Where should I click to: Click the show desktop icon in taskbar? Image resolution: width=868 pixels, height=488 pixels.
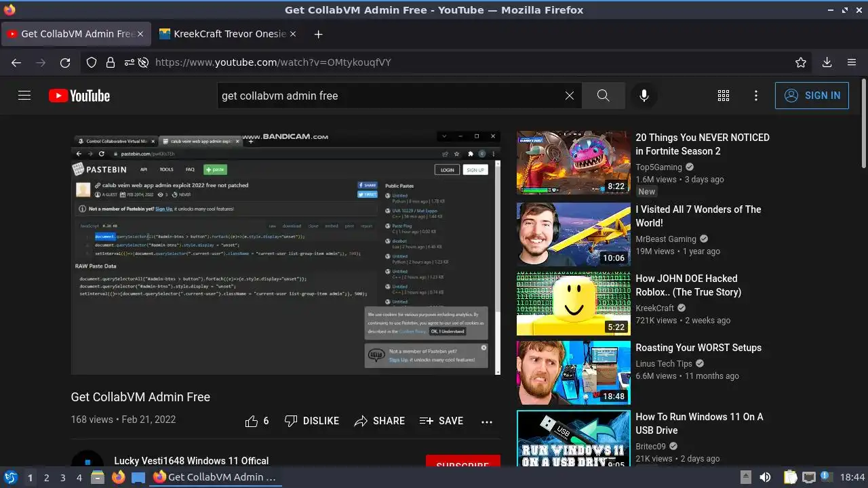[138, 477]
